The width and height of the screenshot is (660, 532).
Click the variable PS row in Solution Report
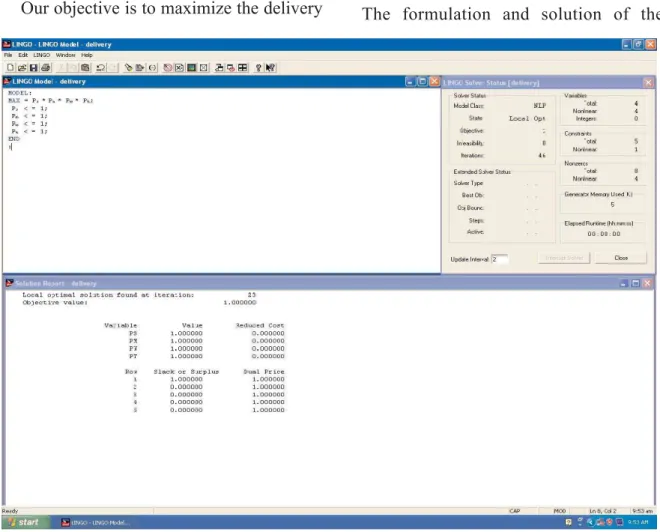(x=206, y=333)
